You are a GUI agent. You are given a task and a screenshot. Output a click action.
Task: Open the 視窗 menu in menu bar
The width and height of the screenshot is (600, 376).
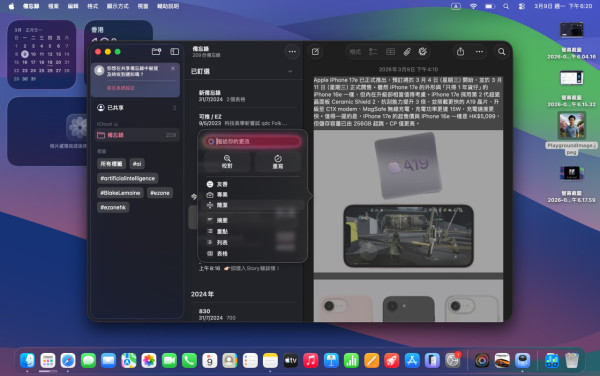(x=143, y=6)
